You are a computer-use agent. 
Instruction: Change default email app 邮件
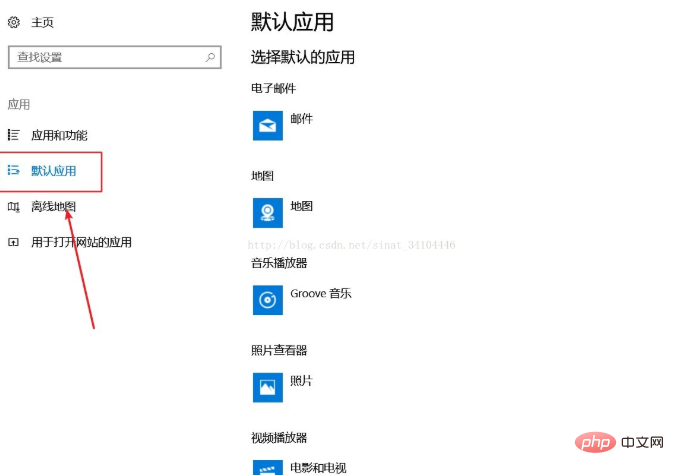click(x=302, y=119)
